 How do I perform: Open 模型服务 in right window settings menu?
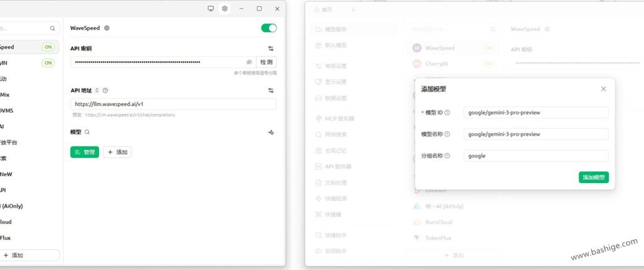pyautogui.click(x=355, y=30)
